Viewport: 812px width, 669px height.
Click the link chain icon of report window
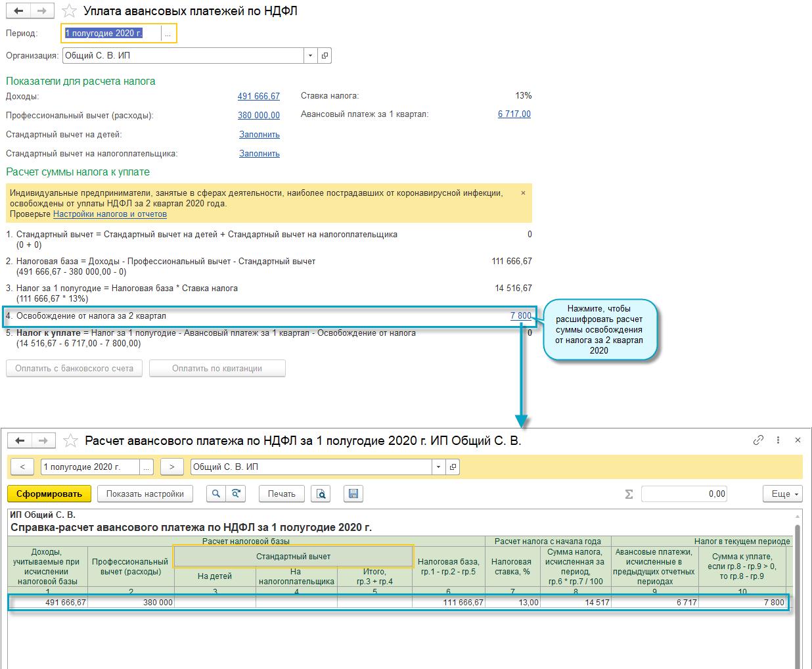758,440
